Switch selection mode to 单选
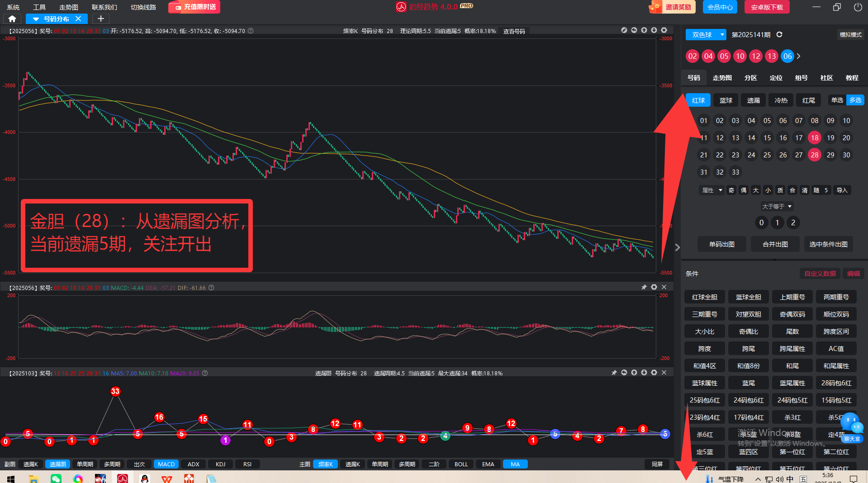 [837, 100]
